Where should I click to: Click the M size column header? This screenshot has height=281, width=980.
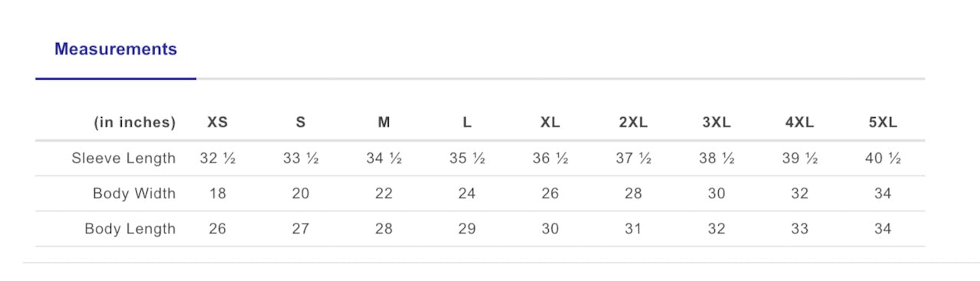pyautogui.click(x=384, y=123)
